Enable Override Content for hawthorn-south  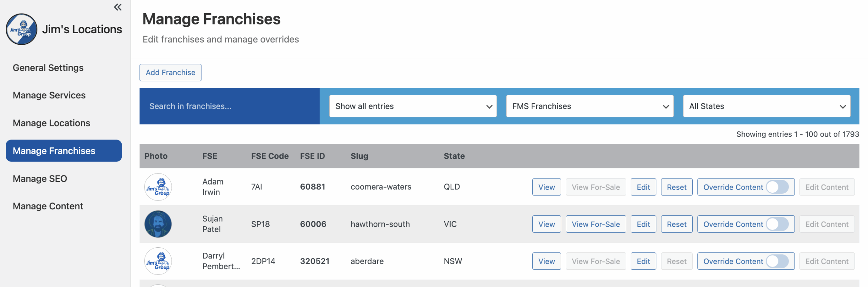[777, 224]
